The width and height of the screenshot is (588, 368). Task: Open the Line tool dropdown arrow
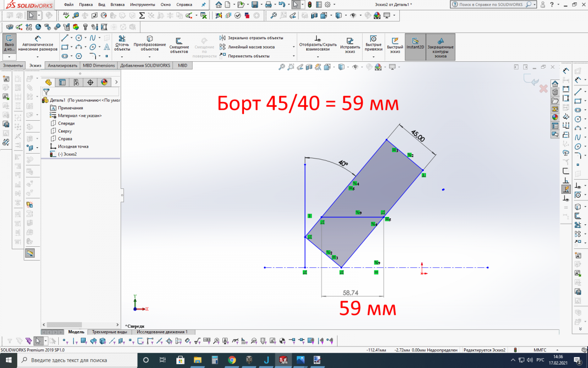71,38
